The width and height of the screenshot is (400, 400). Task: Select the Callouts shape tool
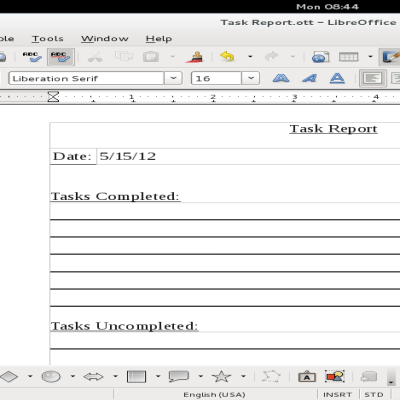(x=179, y=377)
